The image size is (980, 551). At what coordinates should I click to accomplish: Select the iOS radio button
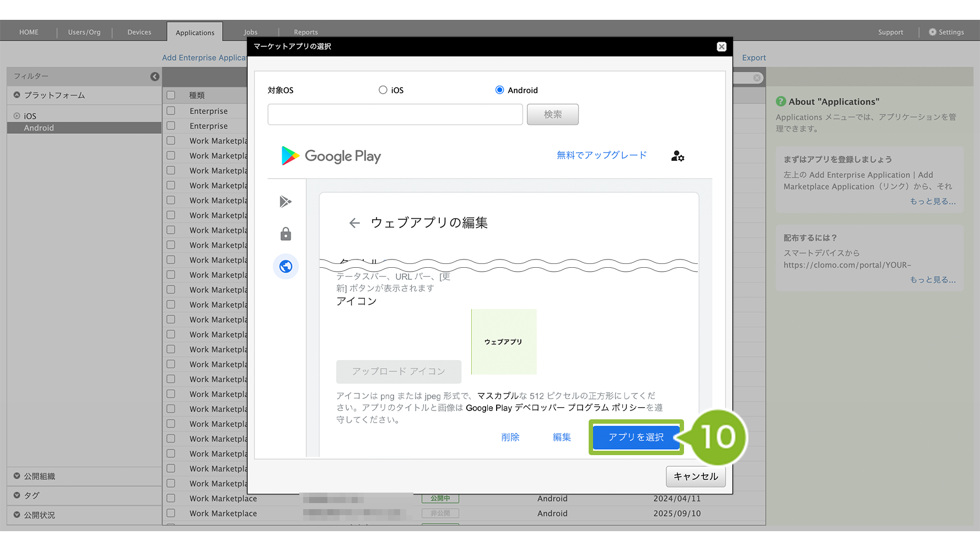(x=383, y=90)
